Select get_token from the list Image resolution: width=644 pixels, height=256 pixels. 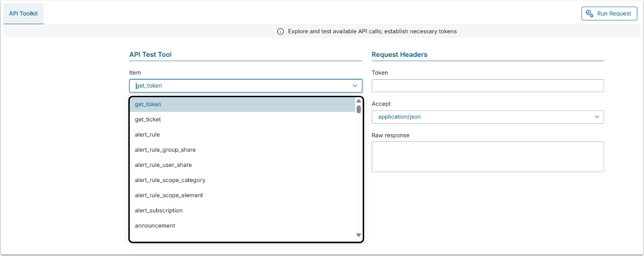(x=148, y=104)
